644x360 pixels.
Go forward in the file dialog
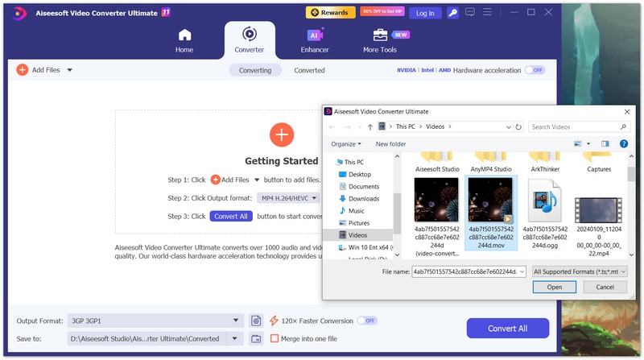pos(348,127)
